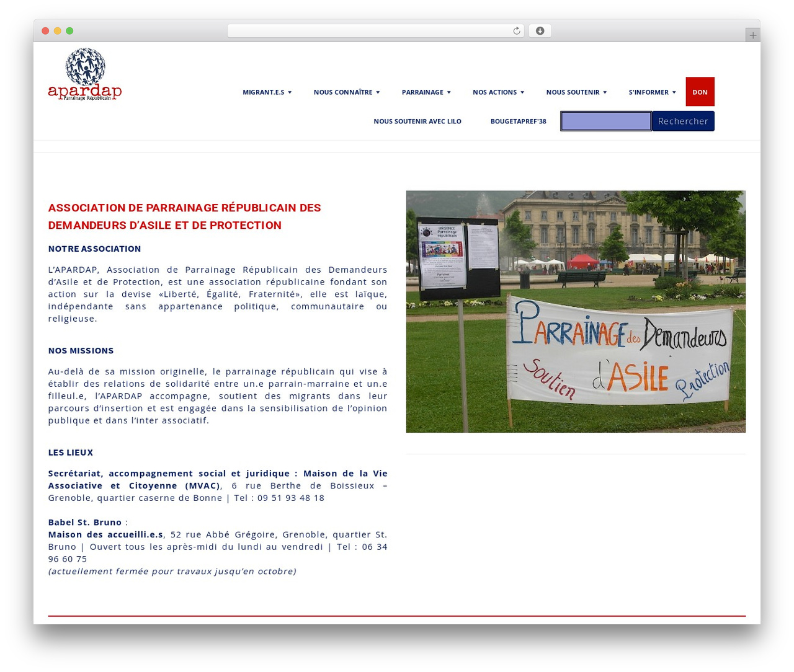Click the browser window's yellow minimize button
The height and width of the screenshot is (672, 794).
[58, 31]
